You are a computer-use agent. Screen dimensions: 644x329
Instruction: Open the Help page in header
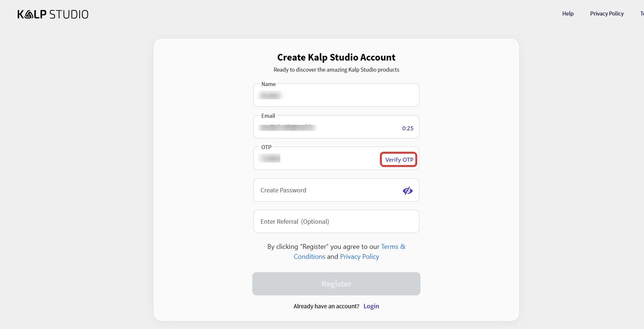point(568,14)
